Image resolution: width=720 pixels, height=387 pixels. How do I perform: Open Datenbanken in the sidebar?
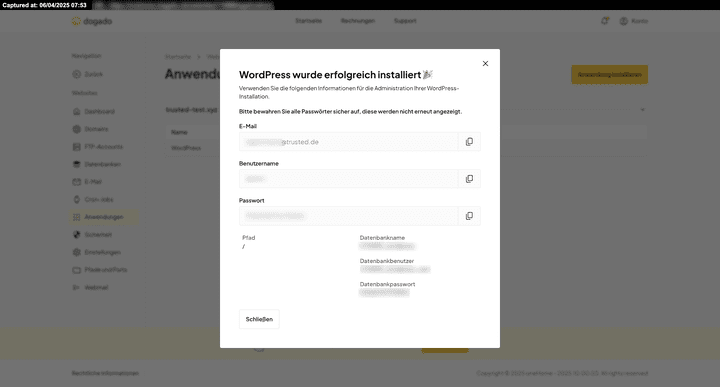(x=97, y=164)
